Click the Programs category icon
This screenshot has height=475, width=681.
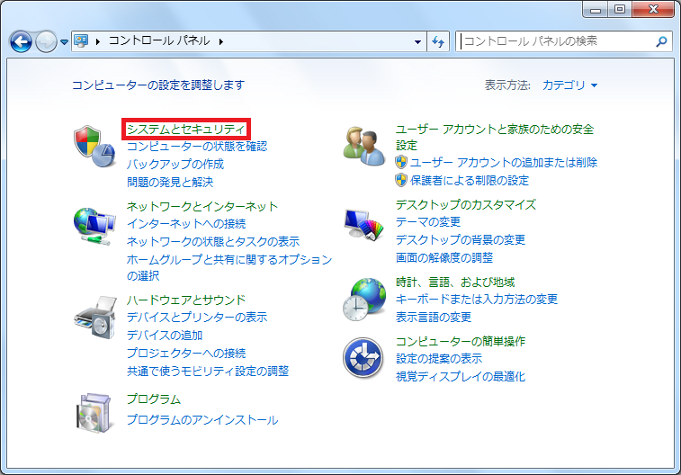(x=95, y=410)
